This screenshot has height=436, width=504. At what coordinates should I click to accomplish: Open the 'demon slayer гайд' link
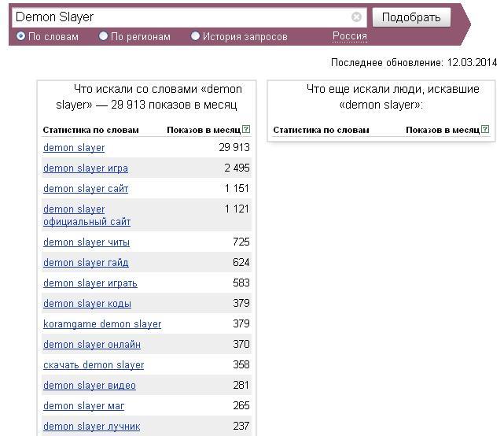86,263
